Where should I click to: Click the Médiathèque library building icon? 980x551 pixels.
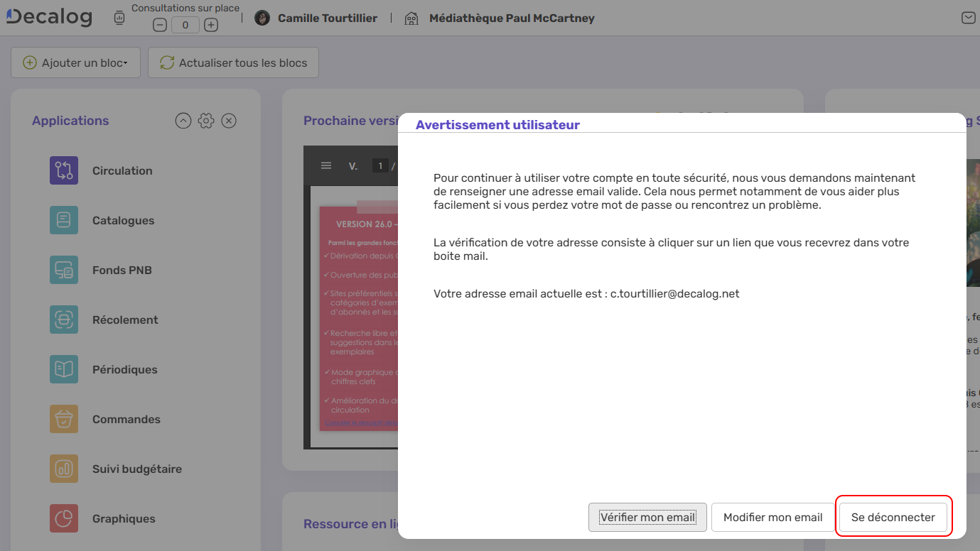(411, 18)
